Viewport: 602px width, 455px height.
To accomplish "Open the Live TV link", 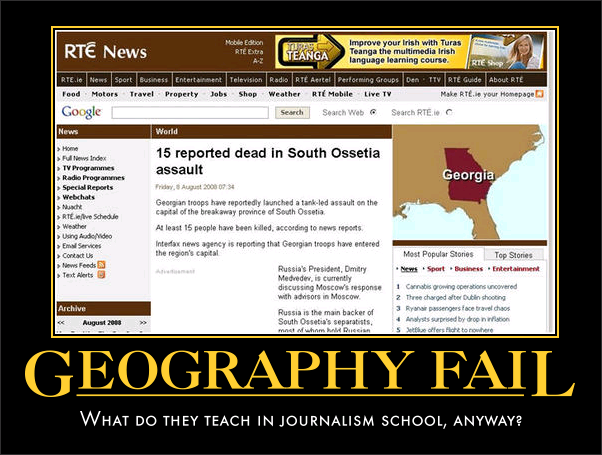I will click(378, 94).
